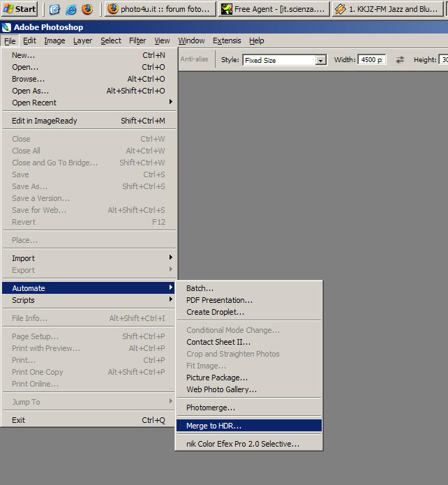Open the File menu
Image resolution: width=448 pixels, height=485 pixels.
pos(10,41)
